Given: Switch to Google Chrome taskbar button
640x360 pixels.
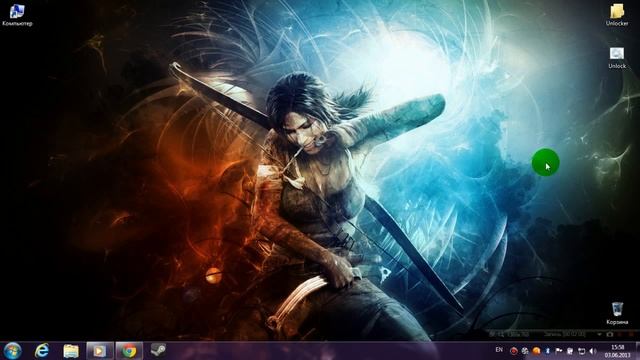Looking at the screenshot, I should point(129,351).
